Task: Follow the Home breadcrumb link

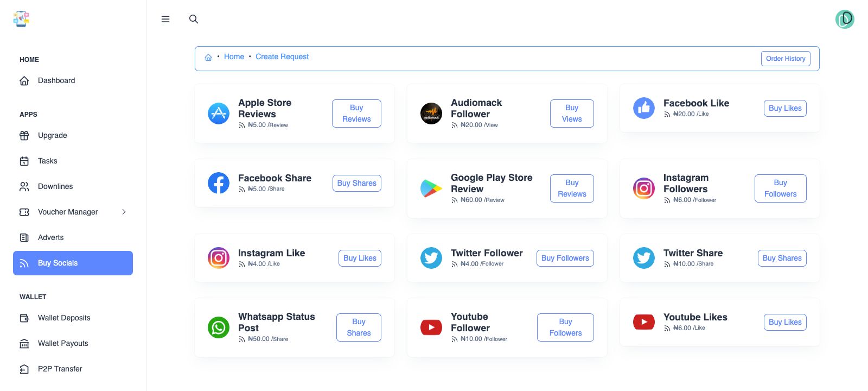Action: (x=234, y=56)
